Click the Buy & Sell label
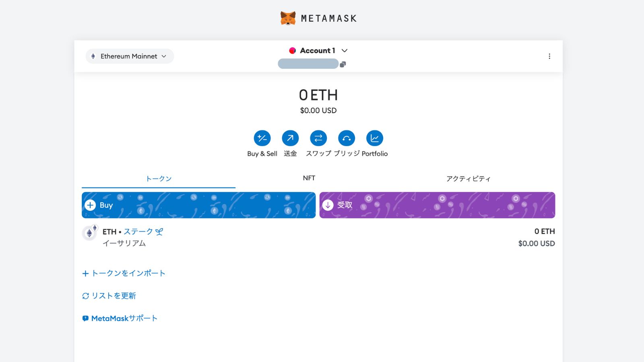 (x=262, y=154)
